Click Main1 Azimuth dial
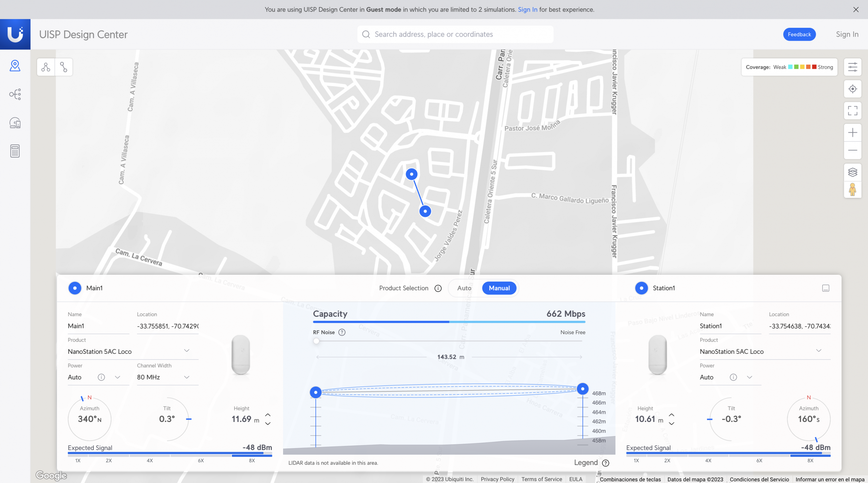Screen dimensions: 868x483 (x=90, y=419)
